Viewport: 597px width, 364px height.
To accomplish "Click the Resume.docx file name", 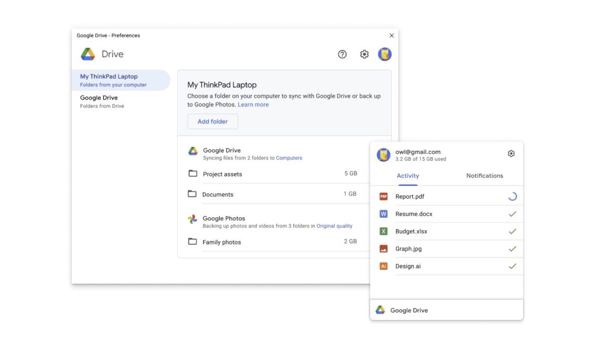I will 414,214.
